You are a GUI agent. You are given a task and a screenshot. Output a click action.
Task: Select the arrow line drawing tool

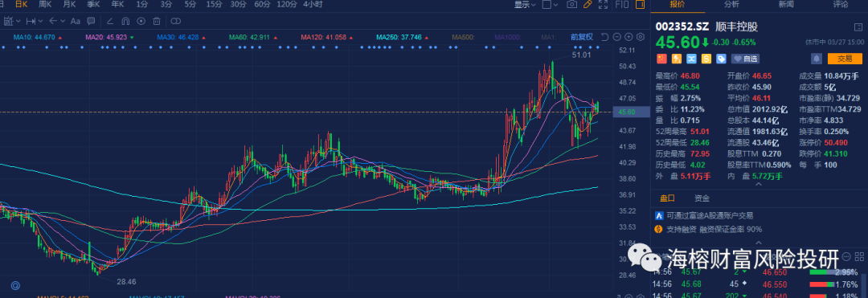tap(53, 21)
